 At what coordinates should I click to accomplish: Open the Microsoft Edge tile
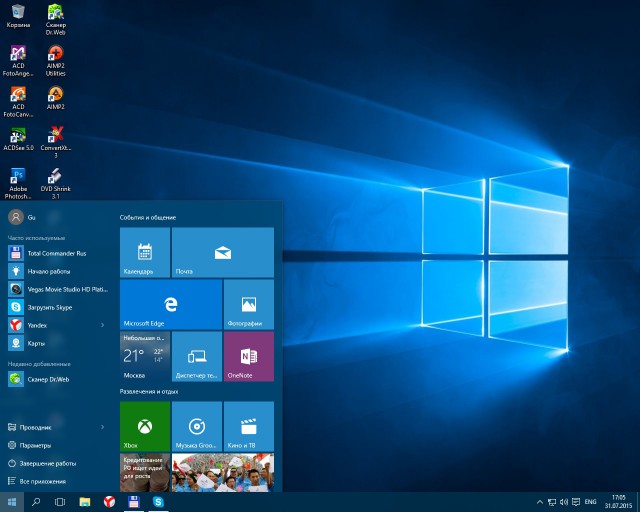[170, 304]
